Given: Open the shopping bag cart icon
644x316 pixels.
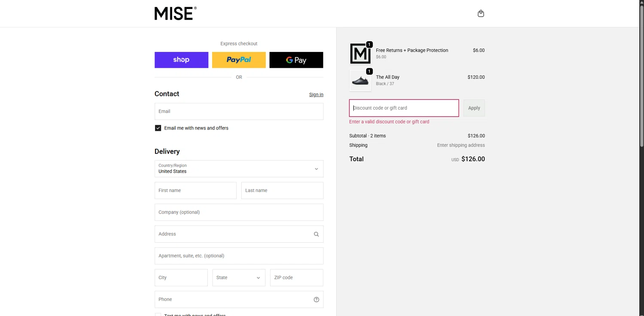Looking at the screenshot, I should coord(481,13).
